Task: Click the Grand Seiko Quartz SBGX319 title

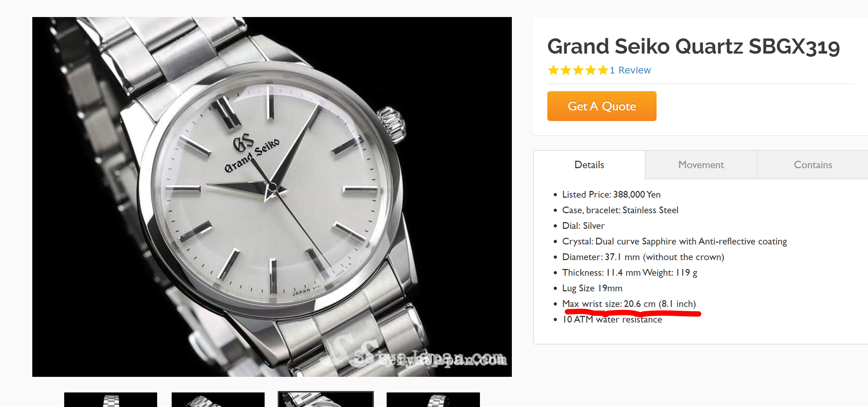Action: 693,46
